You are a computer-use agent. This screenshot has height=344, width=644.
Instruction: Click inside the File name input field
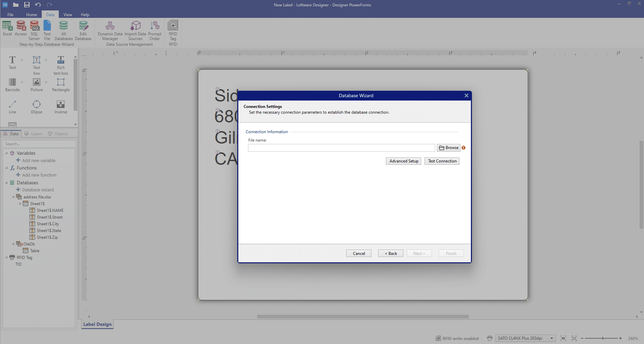(x=341, y=148)
